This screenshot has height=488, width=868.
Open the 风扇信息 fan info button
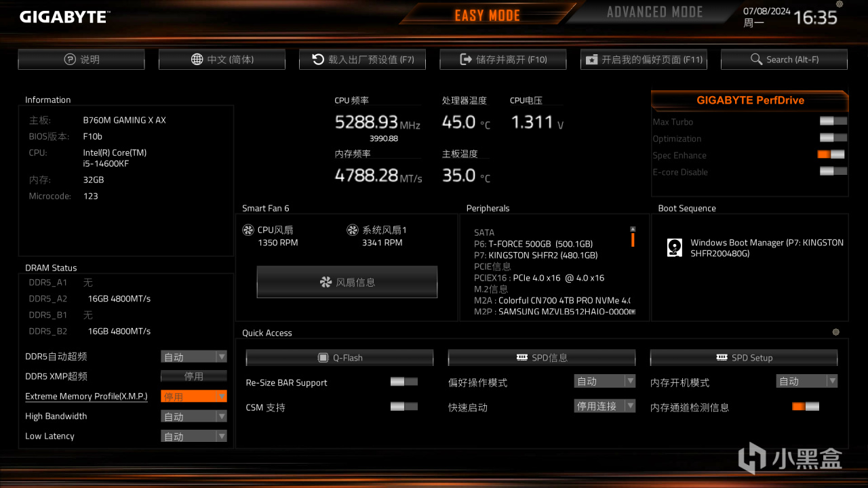pyautogui.click(x=347, y=282)
